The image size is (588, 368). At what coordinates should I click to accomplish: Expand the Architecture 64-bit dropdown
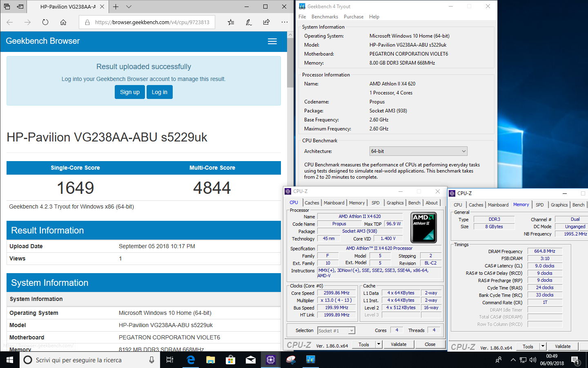(418, 151)
